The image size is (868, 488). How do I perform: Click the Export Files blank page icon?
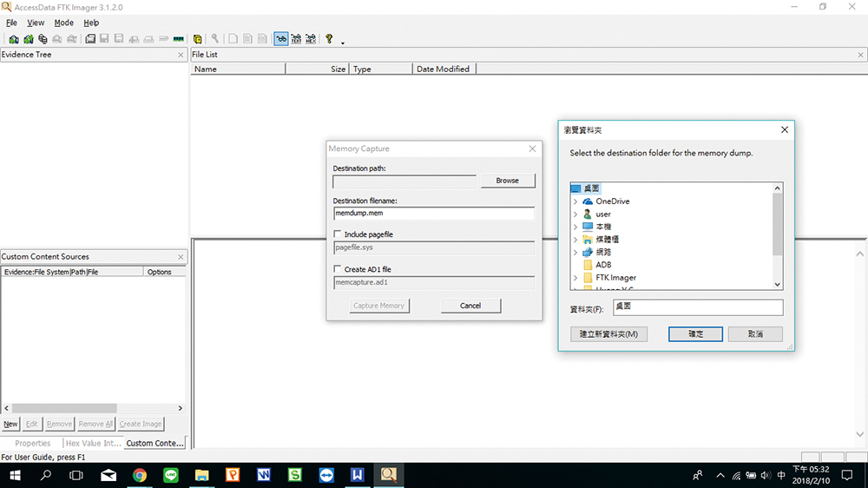pos(233,39)
